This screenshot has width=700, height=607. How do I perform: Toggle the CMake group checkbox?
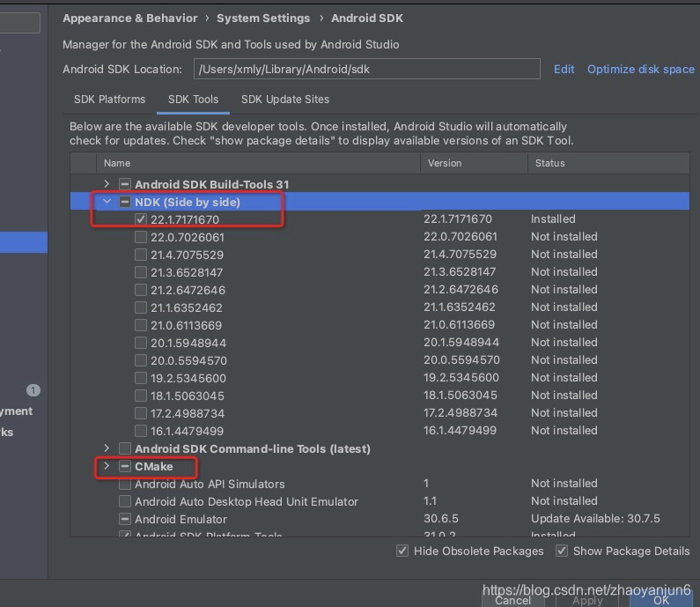[125, 466]
